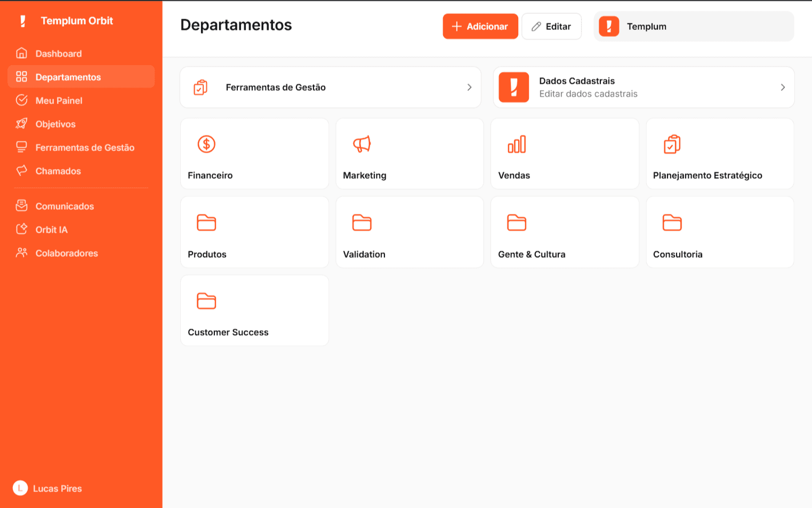
Task: Click the Planejamento Estratégico clipboard icon
Action: pos(672,144)
